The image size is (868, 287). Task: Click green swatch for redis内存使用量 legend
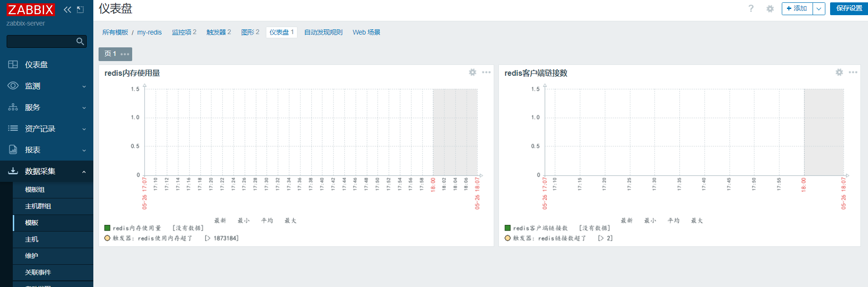tap(108, 228)
